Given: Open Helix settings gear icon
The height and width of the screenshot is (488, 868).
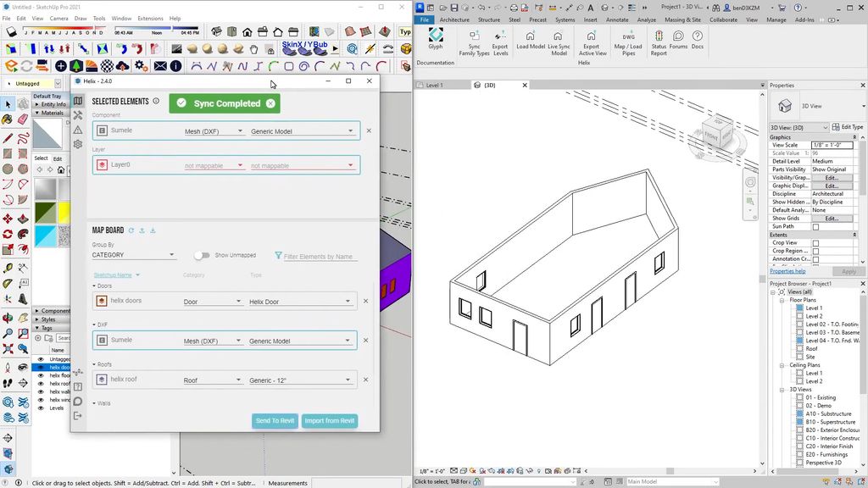Looking at the screenshot, I should tap(78, 144).
